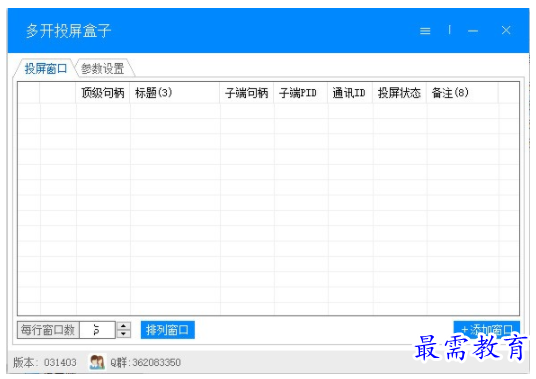Click the 通讯ID column header
Image resolution: width=536 pixels, height=379 pixels.
(x=350, y=93)
